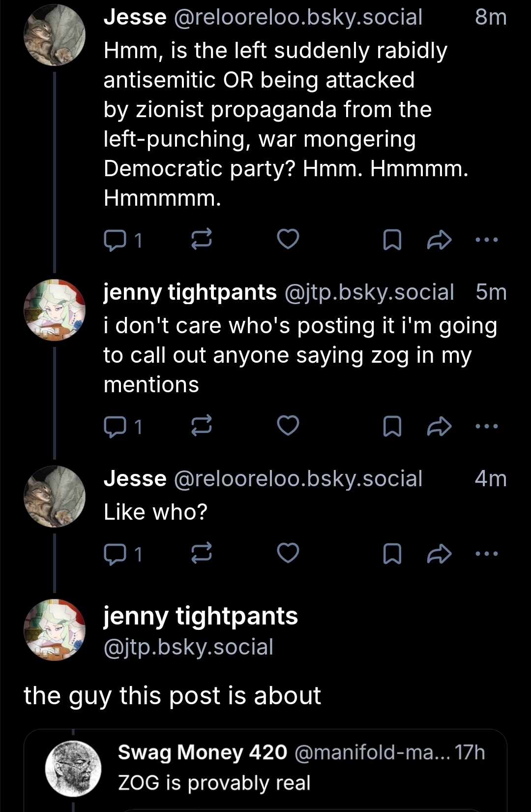This screenshot has height=812, width=531.
Task: Open jenny tightpants' avatar on main post
Action: 55,630
